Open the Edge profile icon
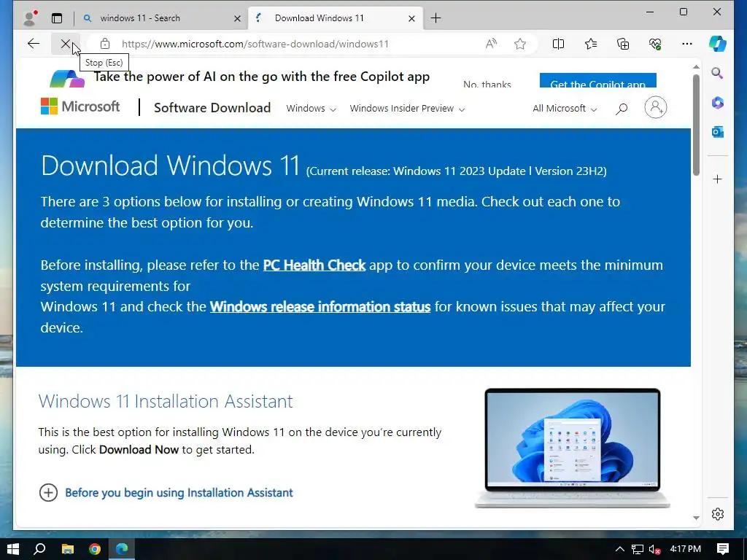Viewport: 747px width, 560px height. pyautogui.click(x=30, y=18)
